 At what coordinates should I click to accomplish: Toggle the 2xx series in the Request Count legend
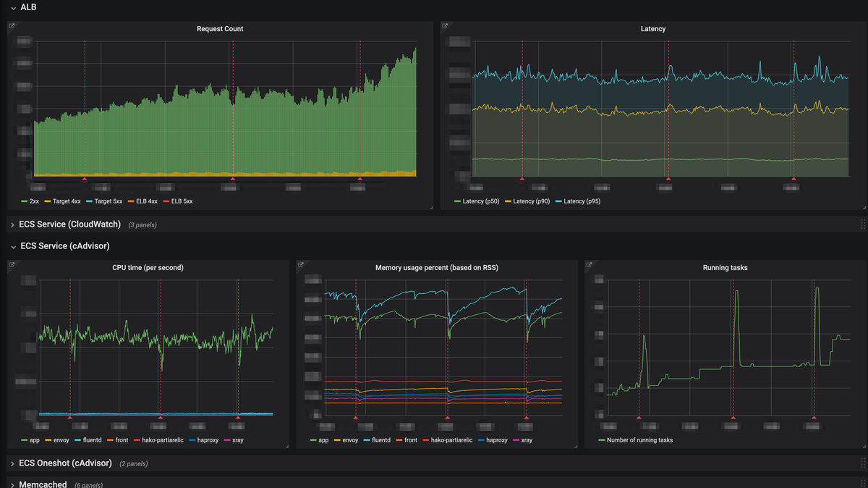34,201
